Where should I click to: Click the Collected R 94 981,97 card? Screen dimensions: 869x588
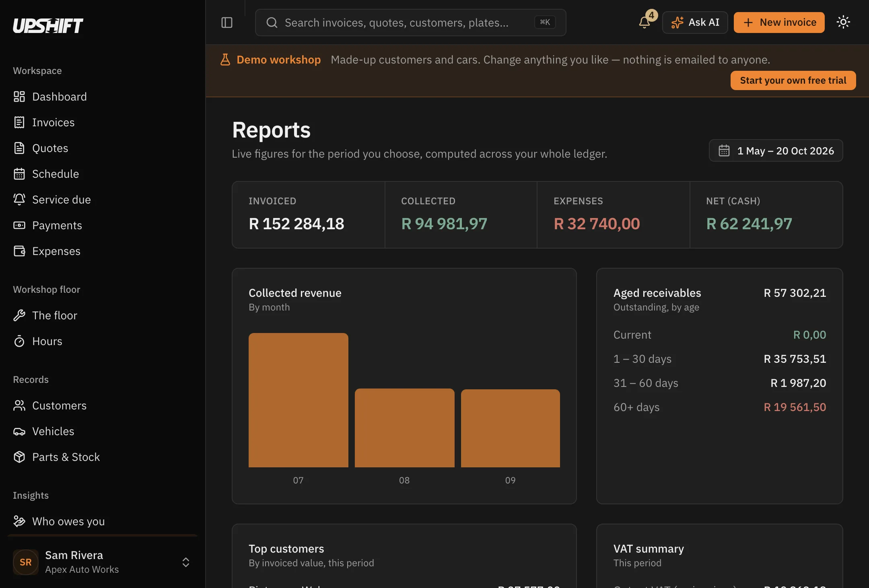pyautogui.click(x=461, y=215)
